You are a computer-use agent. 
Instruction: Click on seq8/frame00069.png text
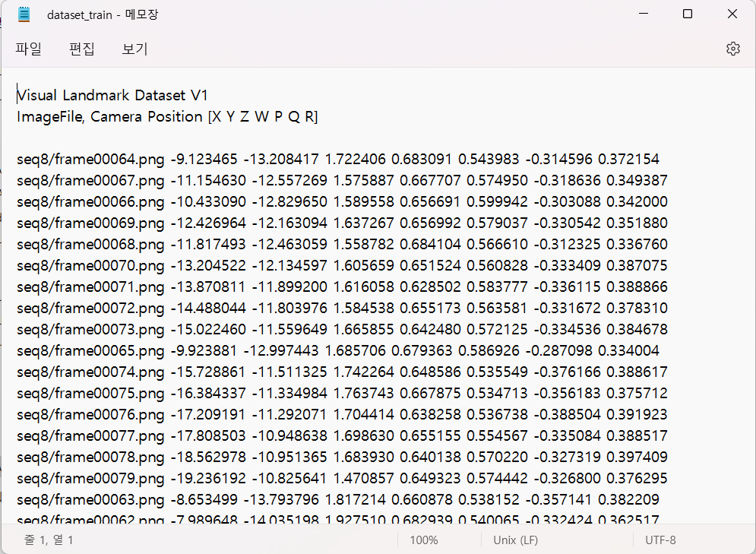(90, 223)
